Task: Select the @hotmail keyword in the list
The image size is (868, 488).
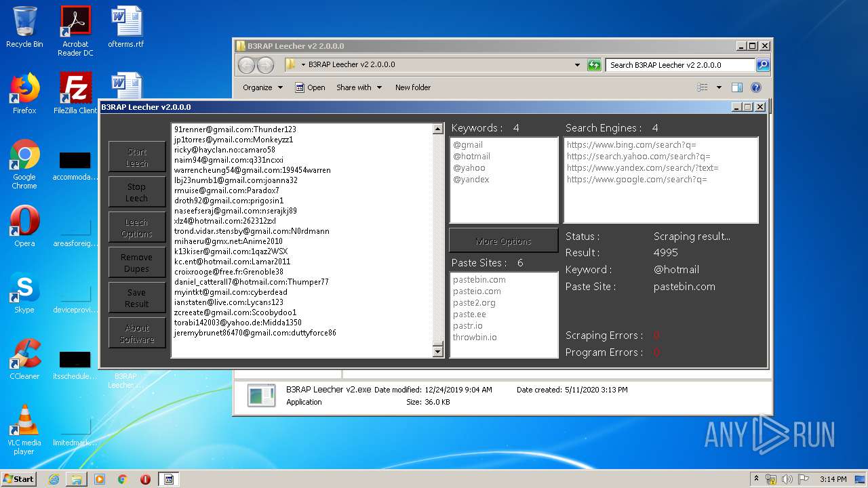Action: tap(471, 156)
